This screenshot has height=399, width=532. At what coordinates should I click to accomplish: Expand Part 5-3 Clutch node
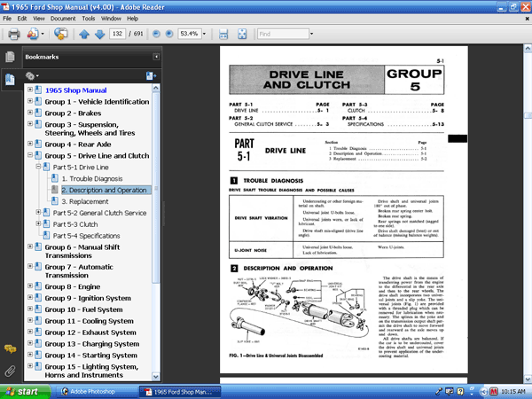[38, 223]
